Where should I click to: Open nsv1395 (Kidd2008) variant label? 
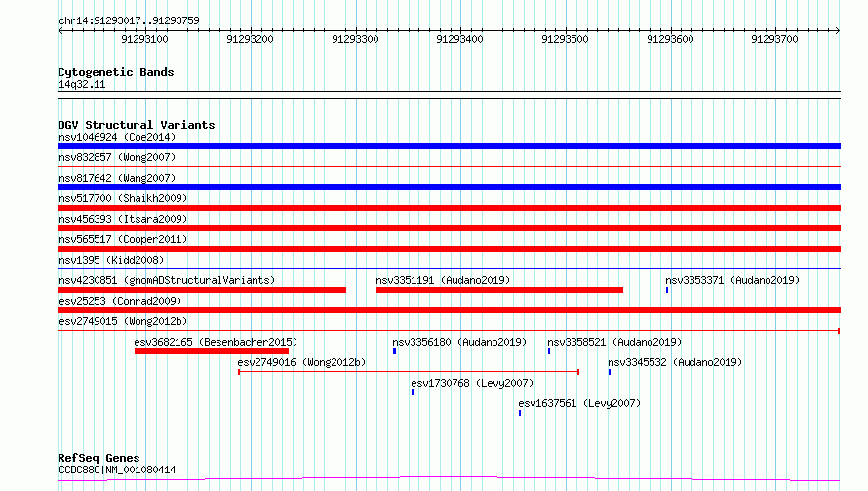point(111,260)
